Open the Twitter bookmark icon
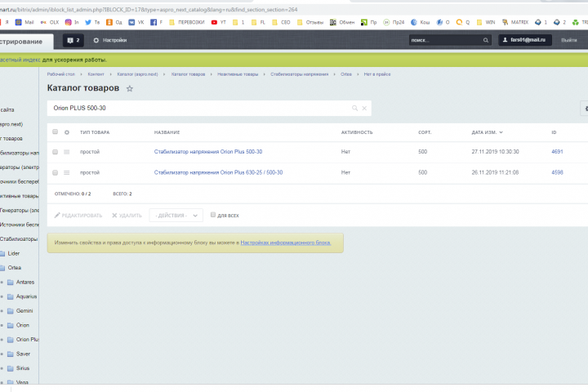This screenshot has width=588, height=392. point(88,23)
